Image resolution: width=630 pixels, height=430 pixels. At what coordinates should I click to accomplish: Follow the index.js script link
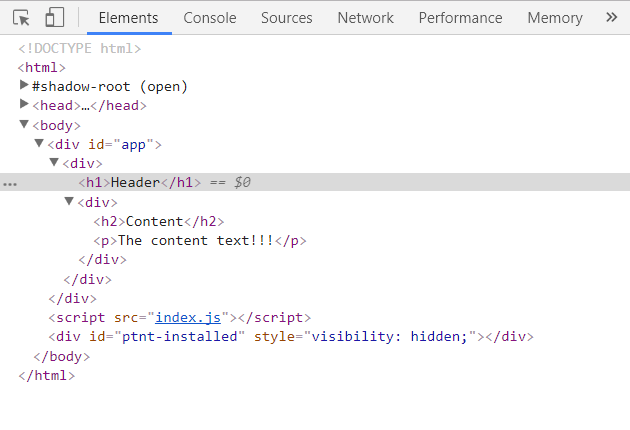[188, 317]
